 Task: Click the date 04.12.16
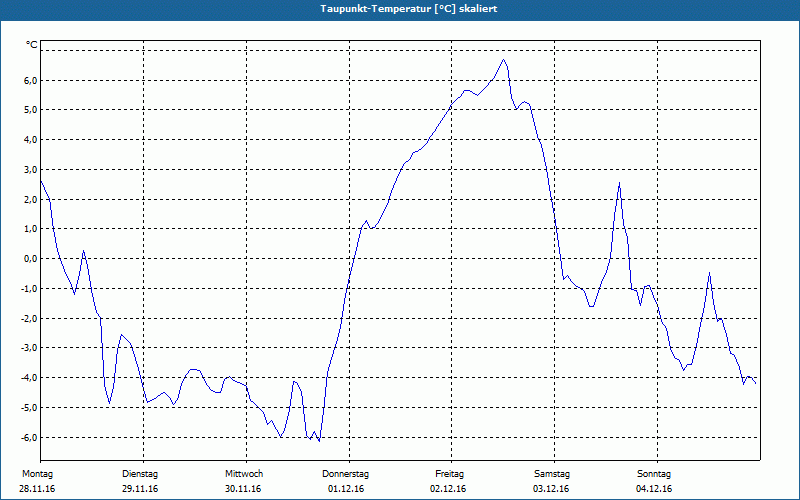click(x=654, y=489)
